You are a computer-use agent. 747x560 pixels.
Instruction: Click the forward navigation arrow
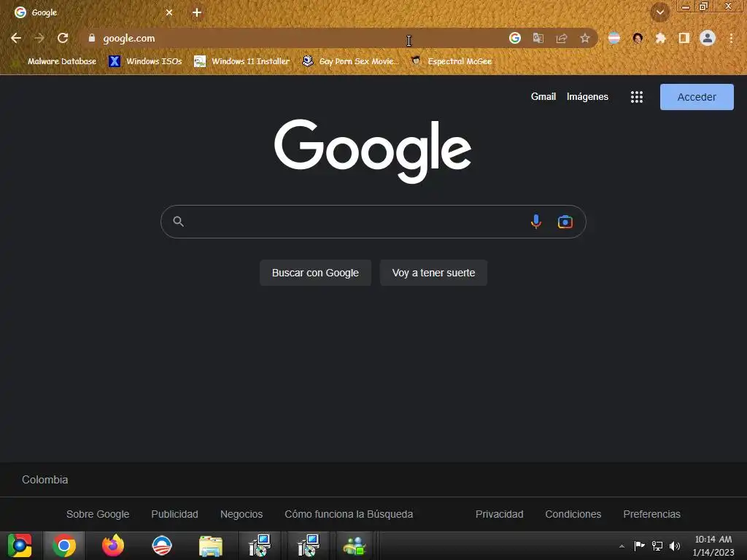tap(39, 38)
